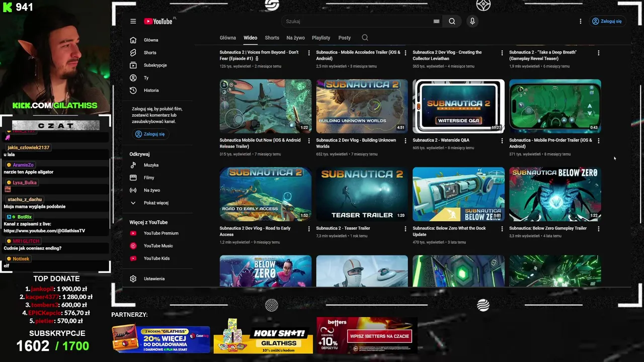Open options for Take a Deep Breath video
The width and height of the screenshot is (644, 362).
(598, 53)
